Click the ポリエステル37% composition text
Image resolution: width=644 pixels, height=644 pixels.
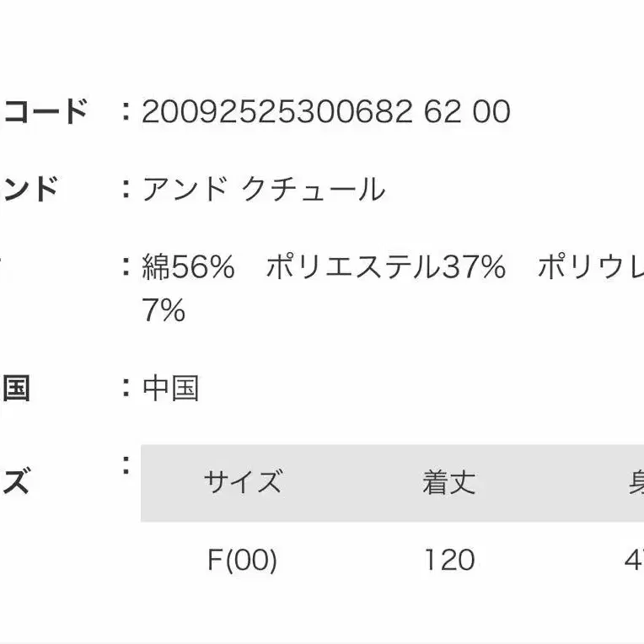[x=385, y=268]
